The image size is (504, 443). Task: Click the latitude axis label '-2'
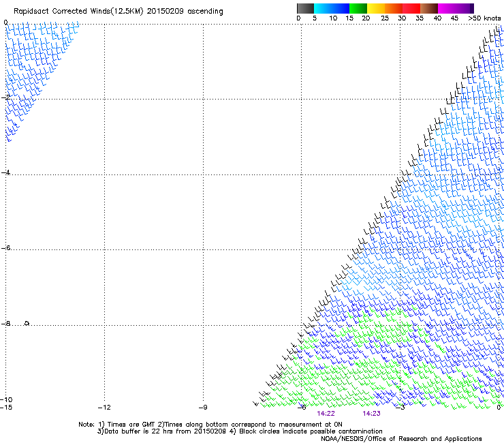[5, 97]
